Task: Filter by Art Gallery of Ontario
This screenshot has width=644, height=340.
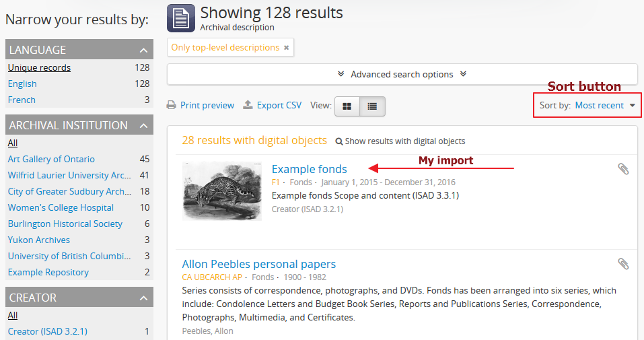Action: (51, 159)
